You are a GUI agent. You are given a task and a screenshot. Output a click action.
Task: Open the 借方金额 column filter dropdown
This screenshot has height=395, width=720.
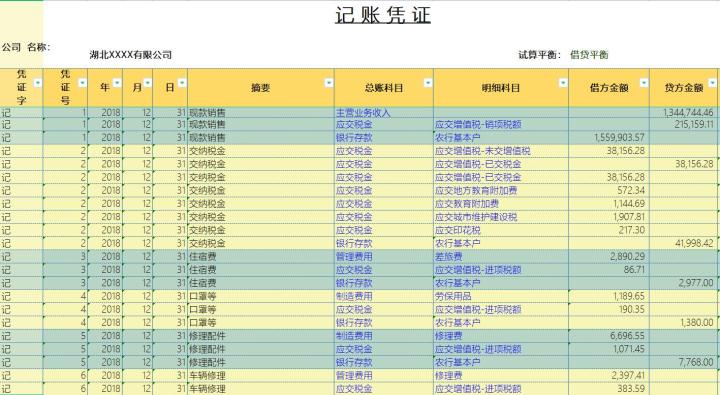(x=644, y=83)
